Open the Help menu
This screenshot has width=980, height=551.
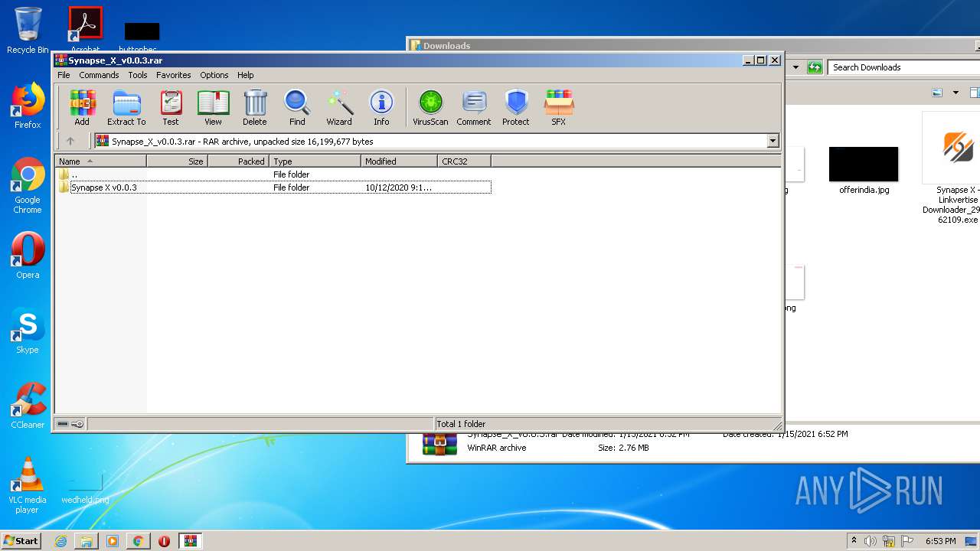pyautogui.click(x=246, y=75)
